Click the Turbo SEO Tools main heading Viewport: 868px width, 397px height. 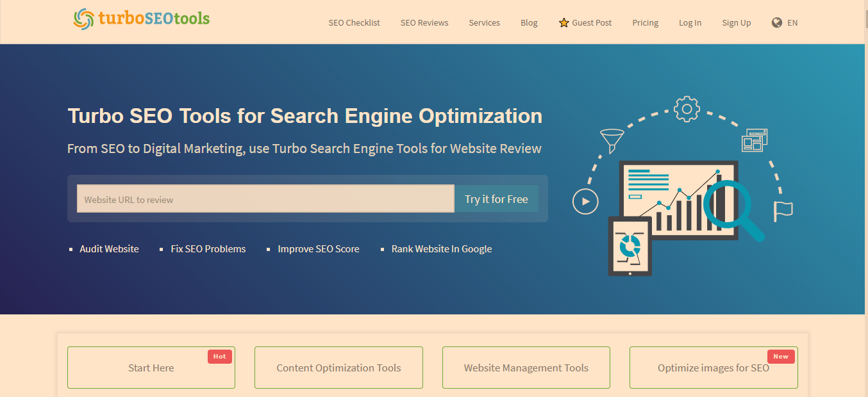pyautogui.click(x=305, y=116)
